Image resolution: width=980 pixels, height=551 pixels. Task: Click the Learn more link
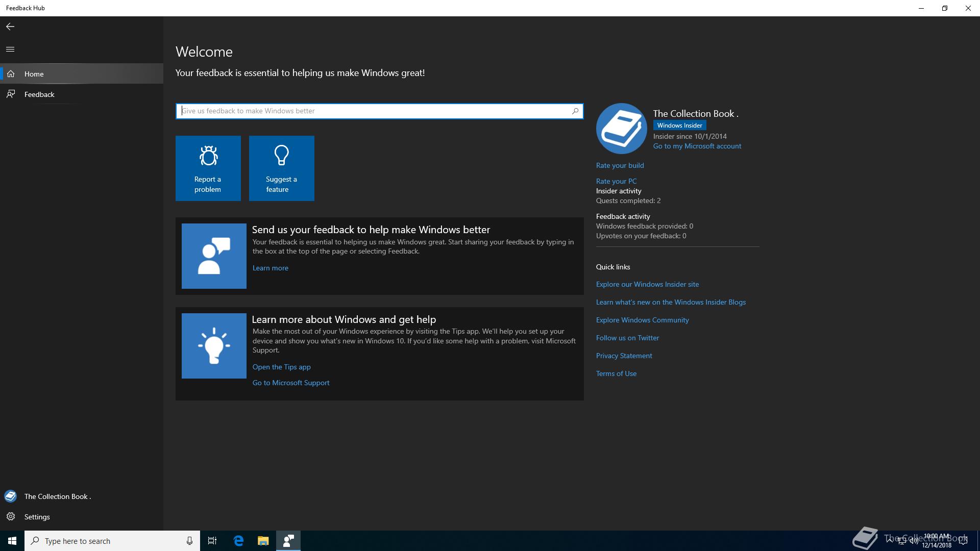click(271, 268)
